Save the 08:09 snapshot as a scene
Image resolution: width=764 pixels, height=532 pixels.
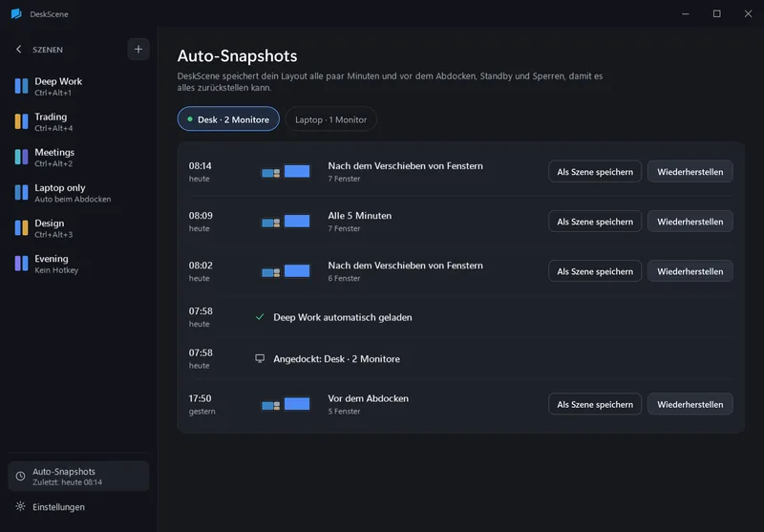point(595,222)
